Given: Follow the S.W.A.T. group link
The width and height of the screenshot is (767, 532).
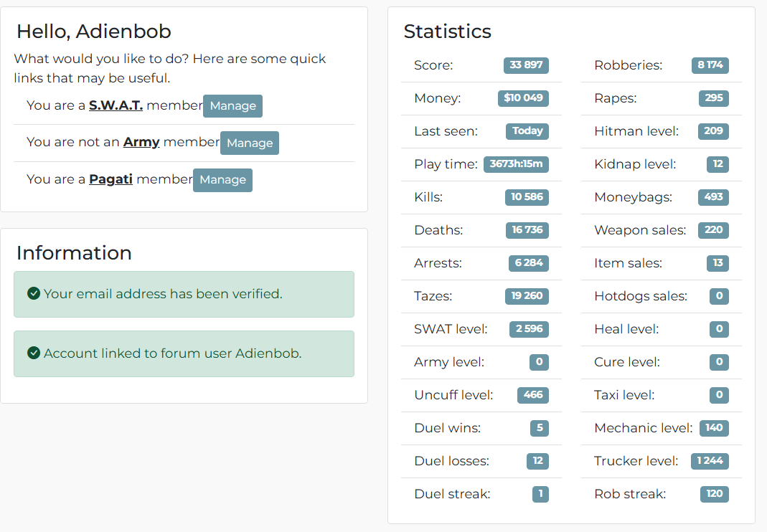Looking at the screenshot, I should click(x=116, y=105).
